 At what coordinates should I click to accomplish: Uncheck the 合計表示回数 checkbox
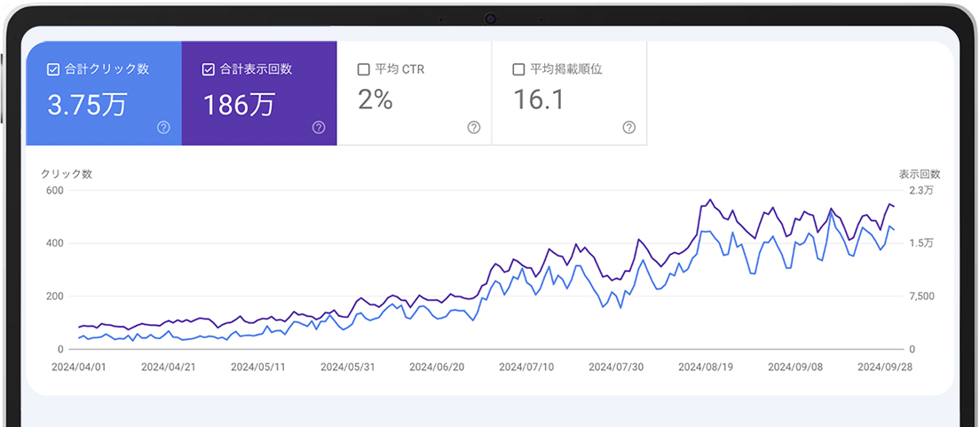(209, 69)
